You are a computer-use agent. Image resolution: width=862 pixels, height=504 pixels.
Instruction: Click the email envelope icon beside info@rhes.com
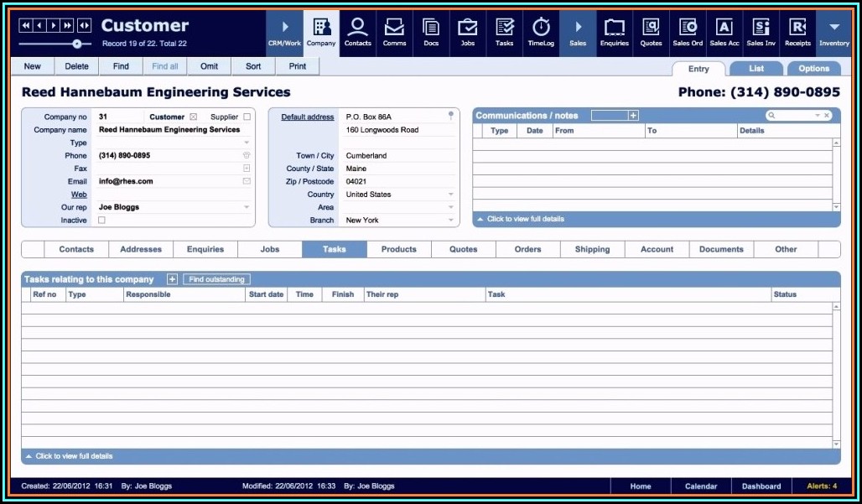(247, 181)
